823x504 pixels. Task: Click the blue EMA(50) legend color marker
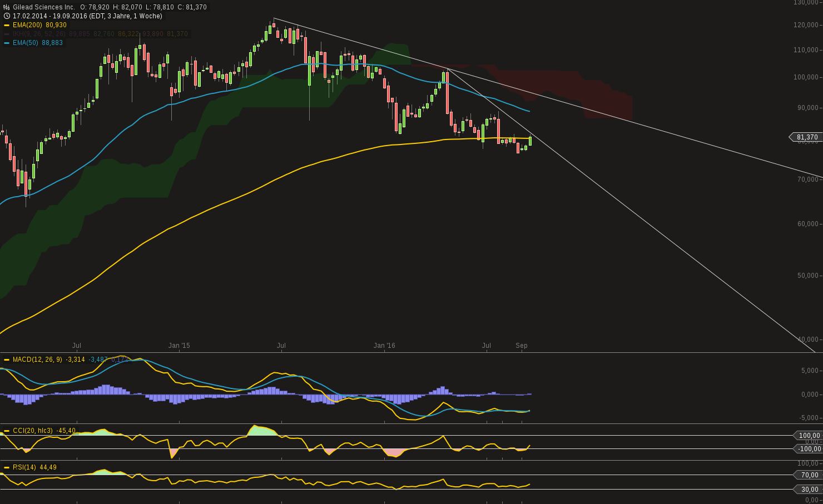click(x=6, y=43)
